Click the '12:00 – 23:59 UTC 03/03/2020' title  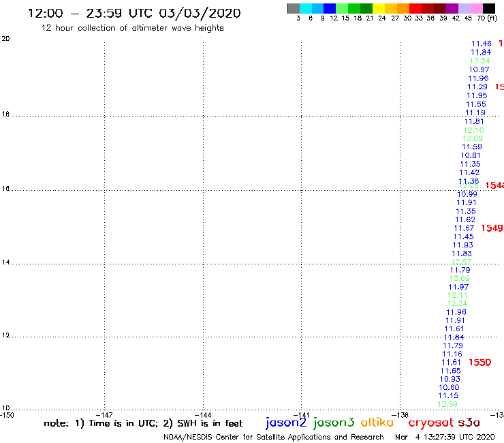[x=134, y=14]
